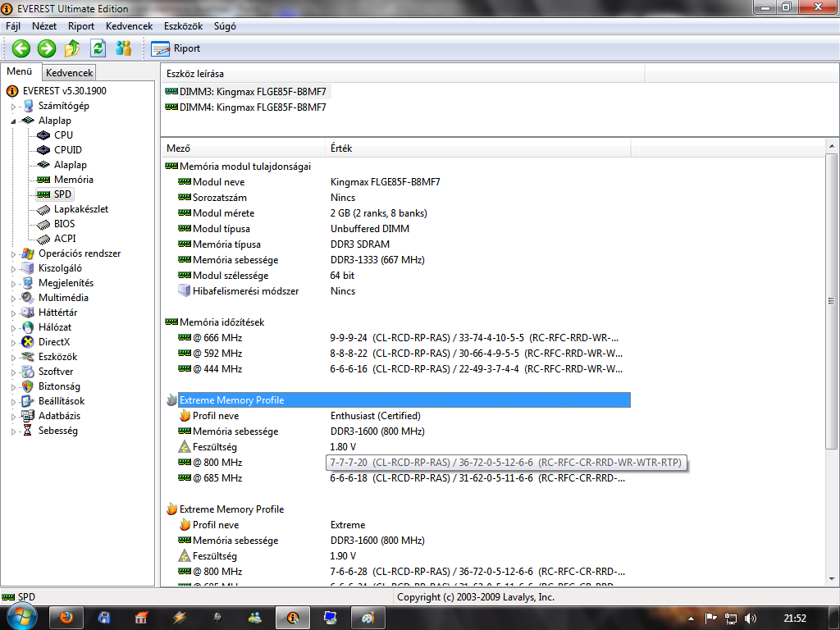
Task: Click the up-level folder arrow icon
Action: 72,48
